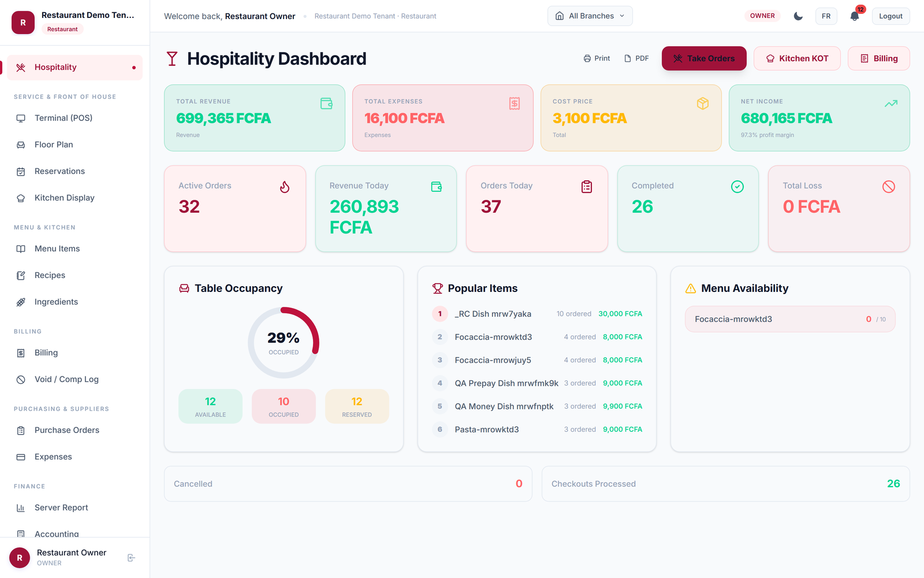Click the 29% occupancy ring gauge
The width and height of the screenshot is (924, 578).
tap(284, 343)
